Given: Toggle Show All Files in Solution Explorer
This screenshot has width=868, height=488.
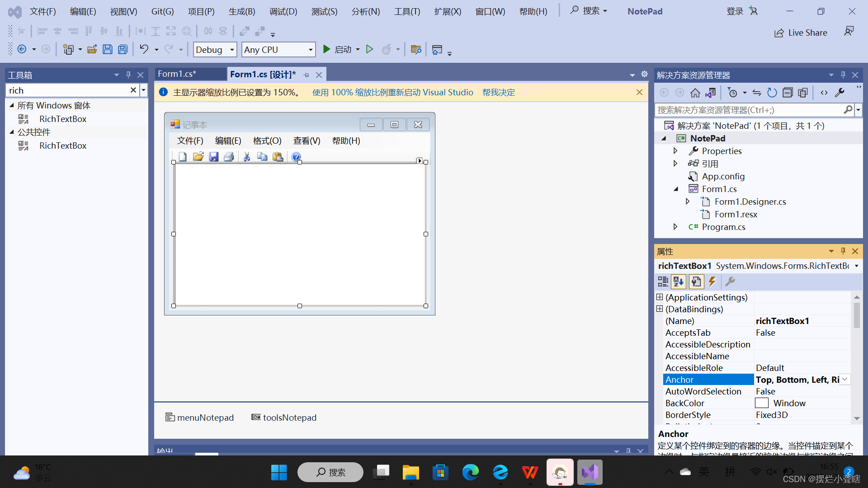Looking at the screenshot, I should [x=803, y=93].
